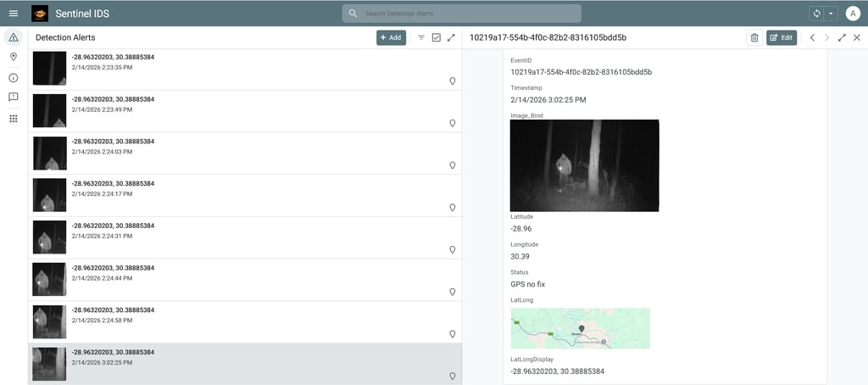Click the Detection Alerts panel title

tap(65, 37)
